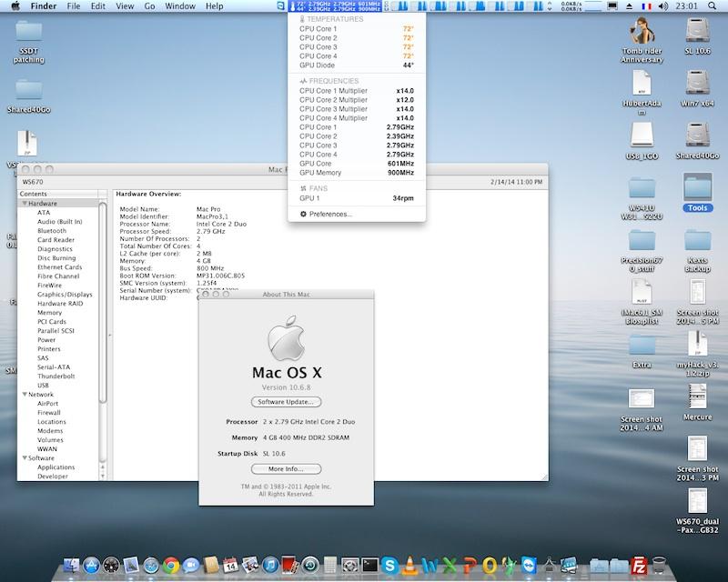Collapse the Hardware tree section
This screenshot has width=728, height=582.
25,204
